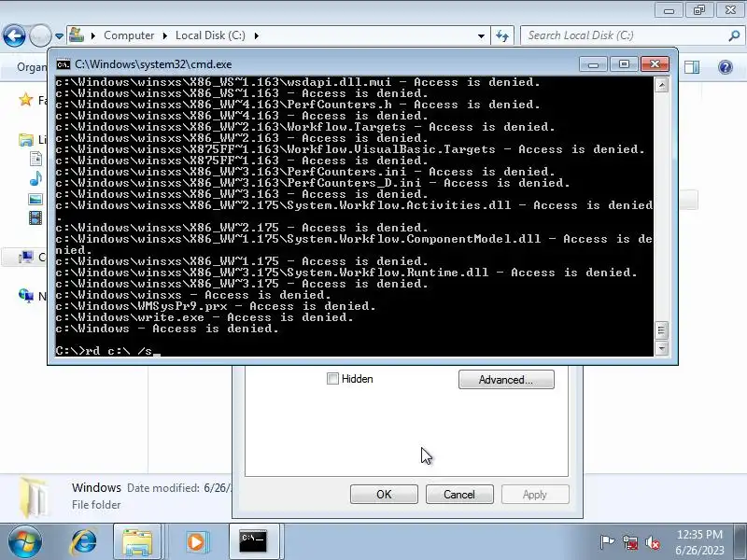Click the 'Windows' name in the details pane

(x=97, y=487)
